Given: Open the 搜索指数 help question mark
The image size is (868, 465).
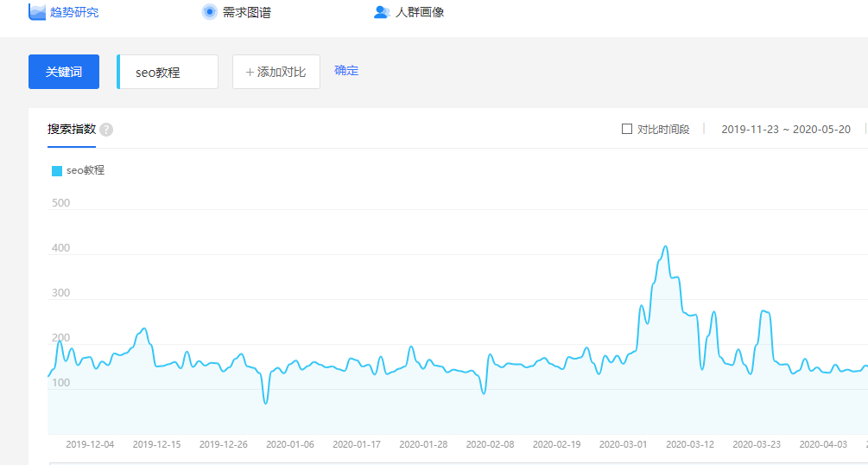Looking at the screenshot, I should (x=106, y=130).
